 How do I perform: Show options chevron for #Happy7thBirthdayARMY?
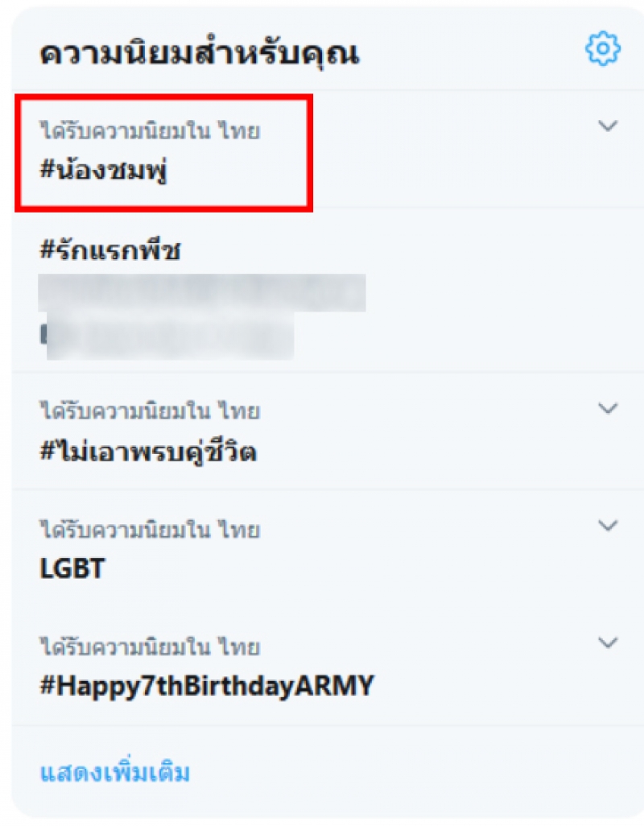[609, 642]
